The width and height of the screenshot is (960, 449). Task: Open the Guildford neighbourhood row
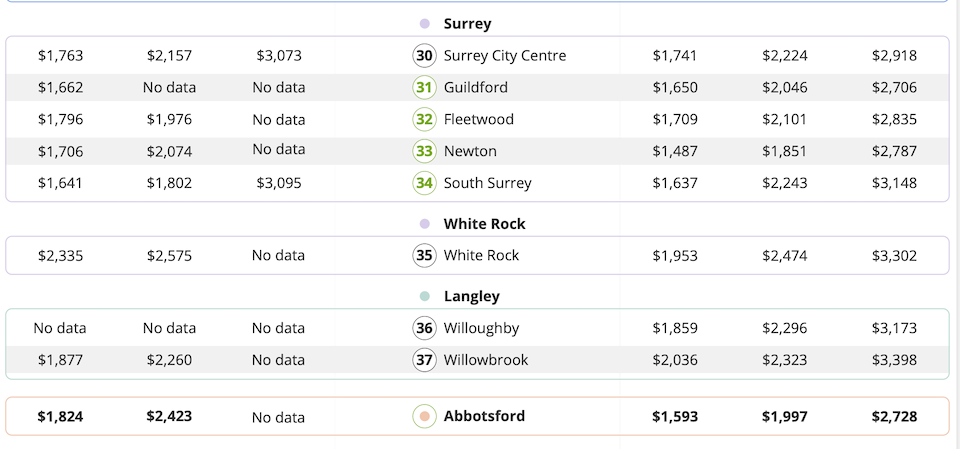[476, 88]
